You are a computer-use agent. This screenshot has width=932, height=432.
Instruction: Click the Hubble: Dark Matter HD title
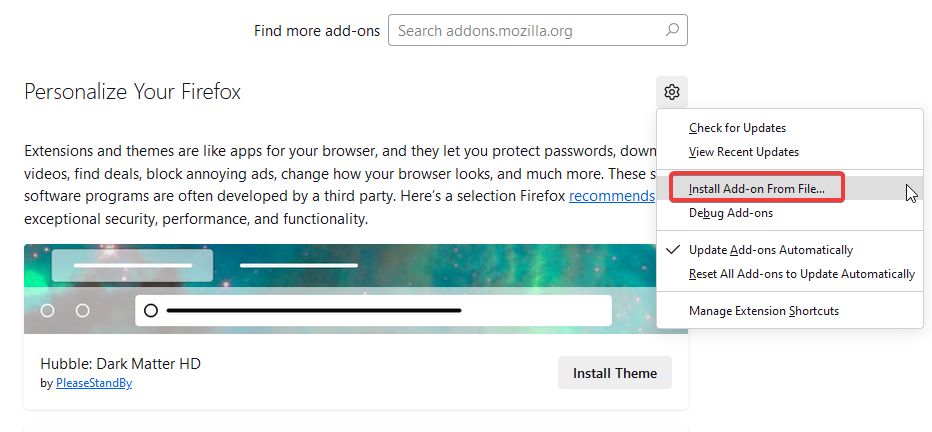point(120,364)
